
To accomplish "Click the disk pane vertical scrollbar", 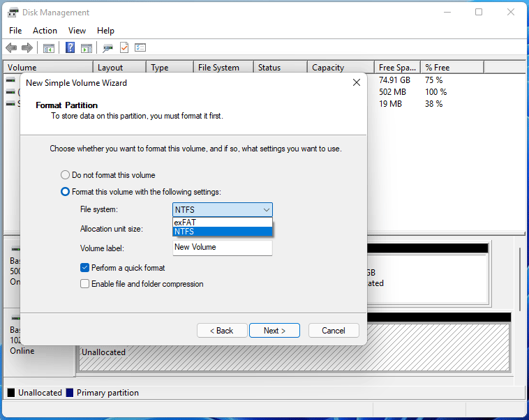I will 519,278.
